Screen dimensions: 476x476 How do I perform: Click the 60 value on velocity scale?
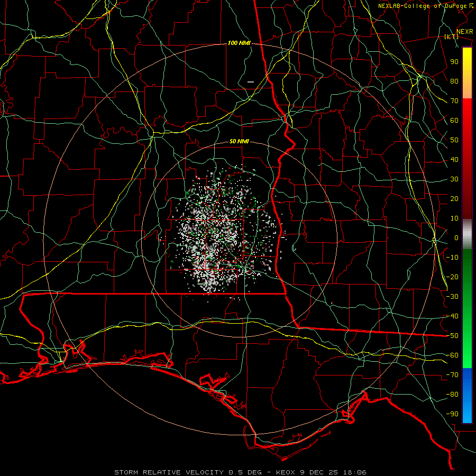coord(454,121)
